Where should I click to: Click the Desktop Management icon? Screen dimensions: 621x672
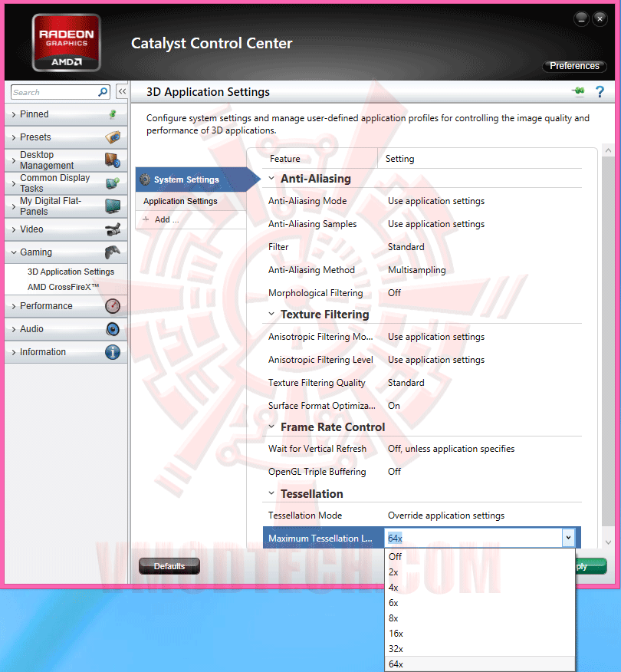pos(113,160)
